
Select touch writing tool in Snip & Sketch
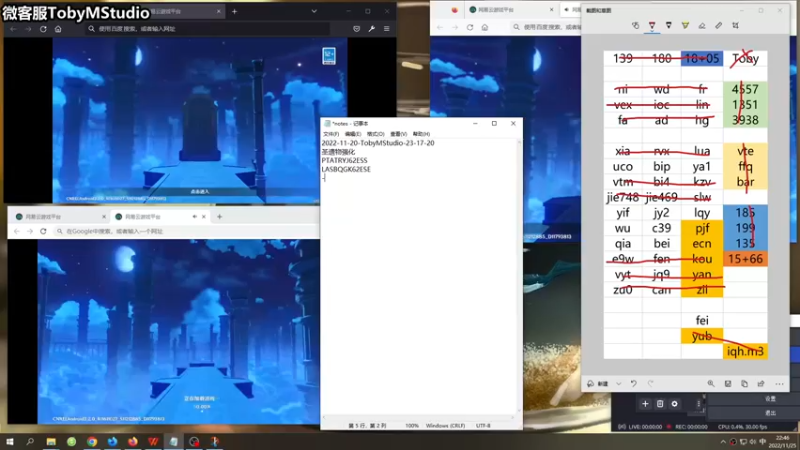pyautogui.click(x=635, y=25)
